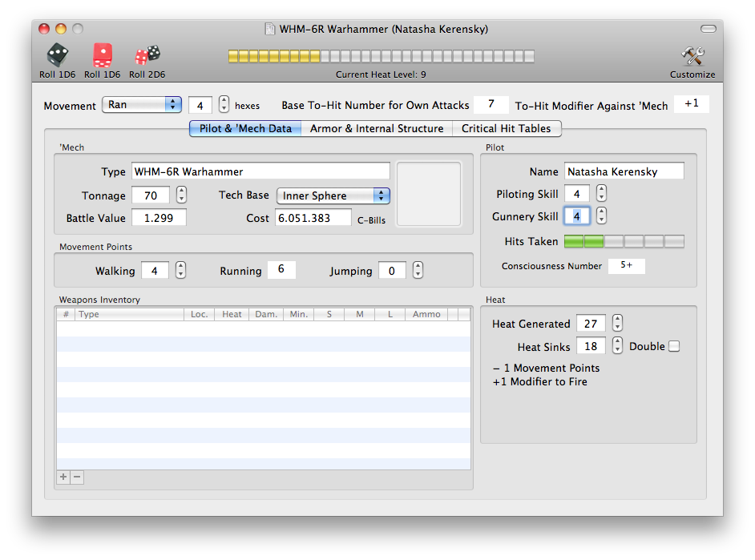Click the Tonnage value field
755x560 pixels.
coord(151,195)
